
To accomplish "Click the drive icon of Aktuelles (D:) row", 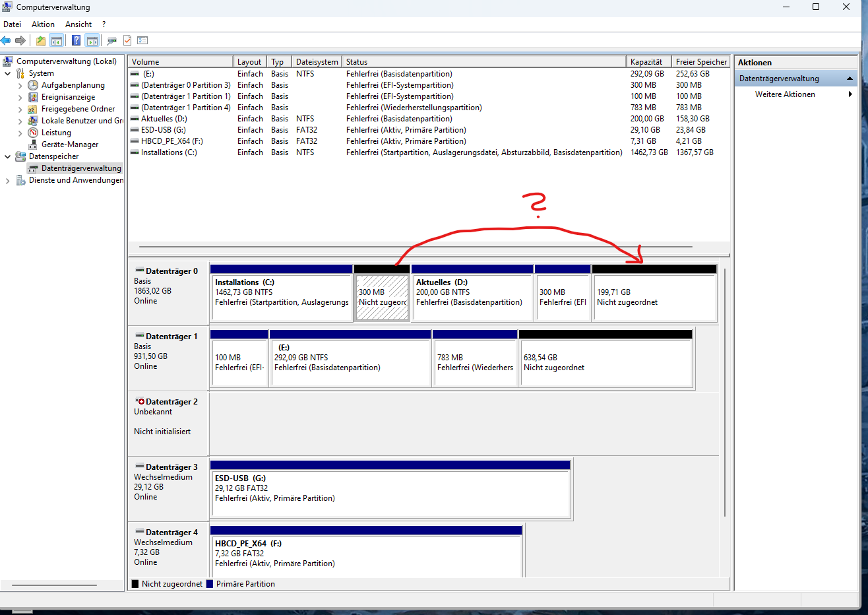I will 135,119.
